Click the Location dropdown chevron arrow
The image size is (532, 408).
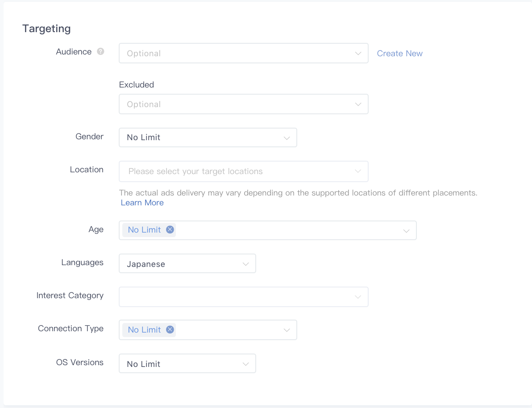358,171
